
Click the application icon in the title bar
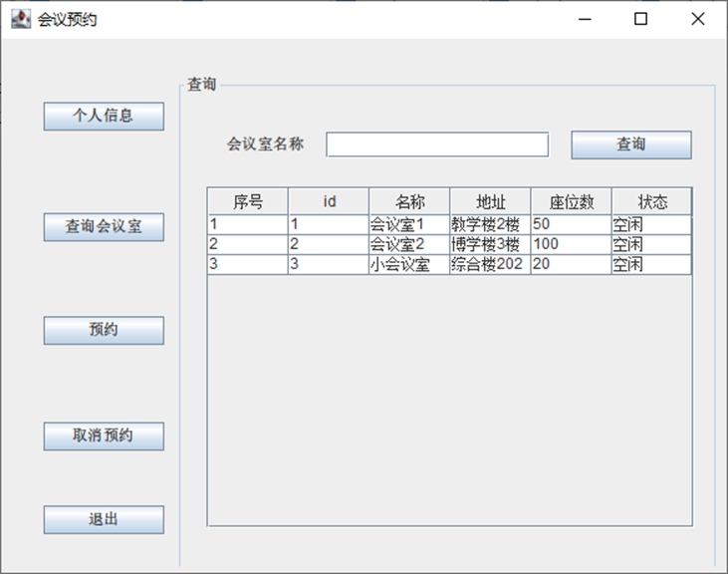(x=21, y=19)
